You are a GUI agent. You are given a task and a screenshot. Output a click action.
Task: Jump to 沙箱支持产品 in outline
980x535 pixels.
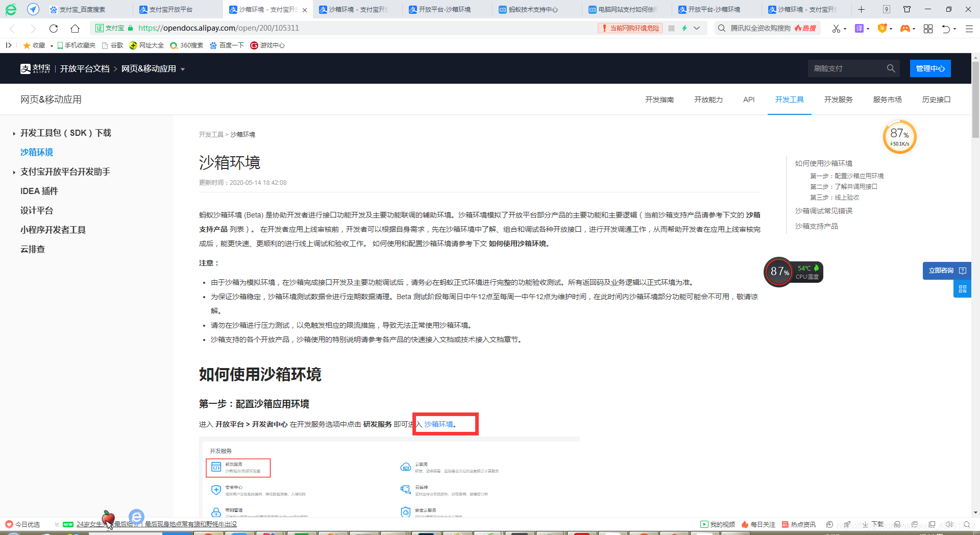click(x=817, y=226)
